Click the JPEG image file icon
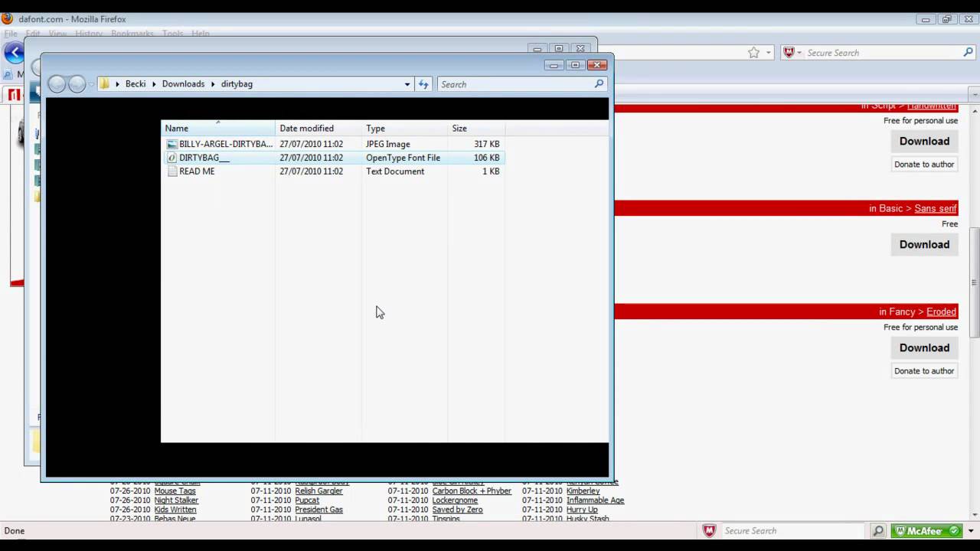Viewport: 980px width, 551px height. click(172, 144)
